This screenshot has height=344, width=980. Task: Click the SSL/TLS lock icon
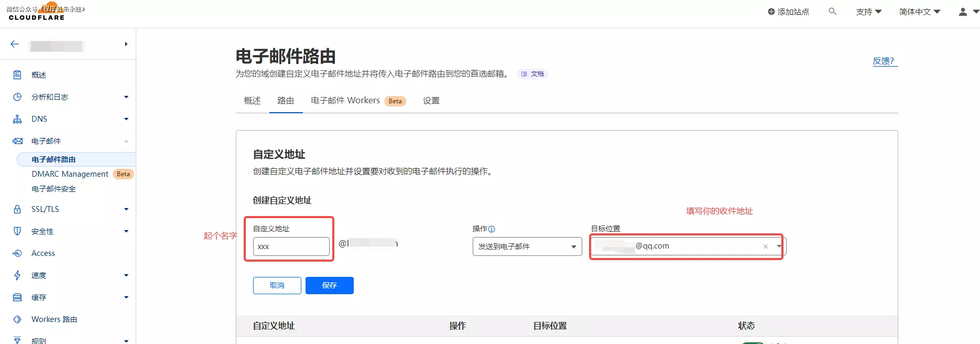(x=17, y=209)
